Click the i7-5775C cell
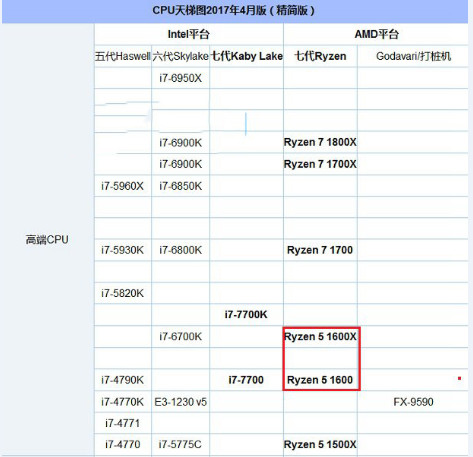 [x=180, y=444]
